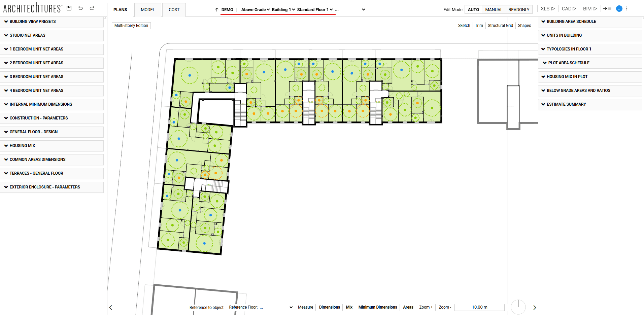Export the project to XLS
The image size is (644, 316).
pyautogui.click(x=547, y=9)
